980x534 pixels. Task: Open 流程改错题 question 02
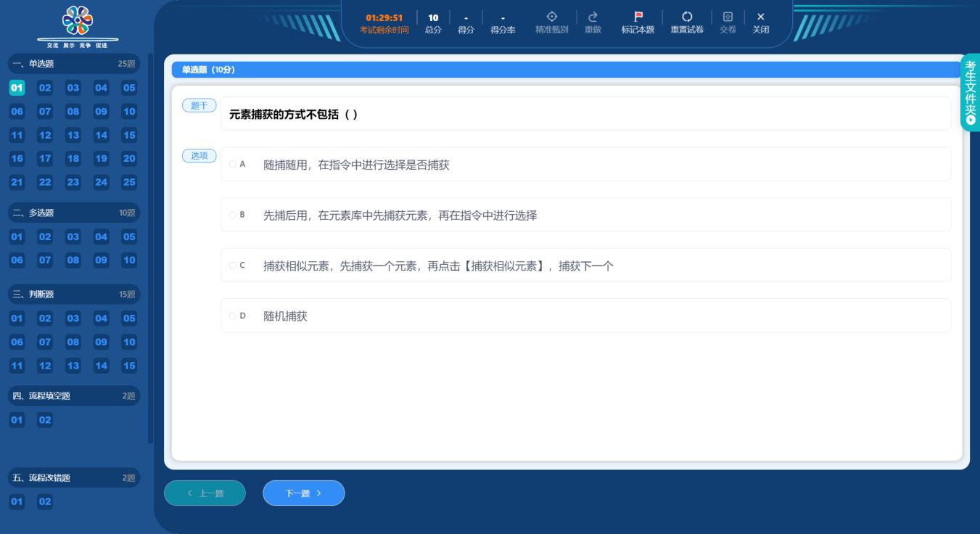click(45, 501)
